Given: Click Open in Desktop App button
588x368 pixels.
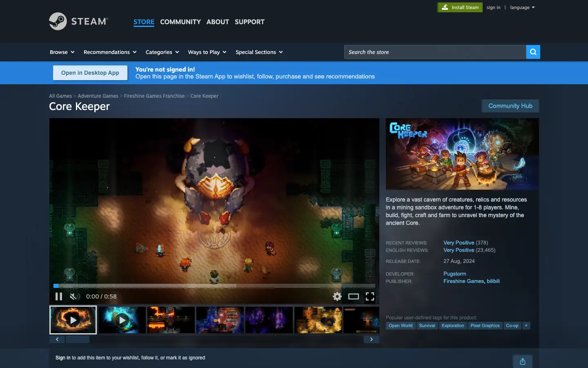Looking at the screenshot, I should 90,73.
